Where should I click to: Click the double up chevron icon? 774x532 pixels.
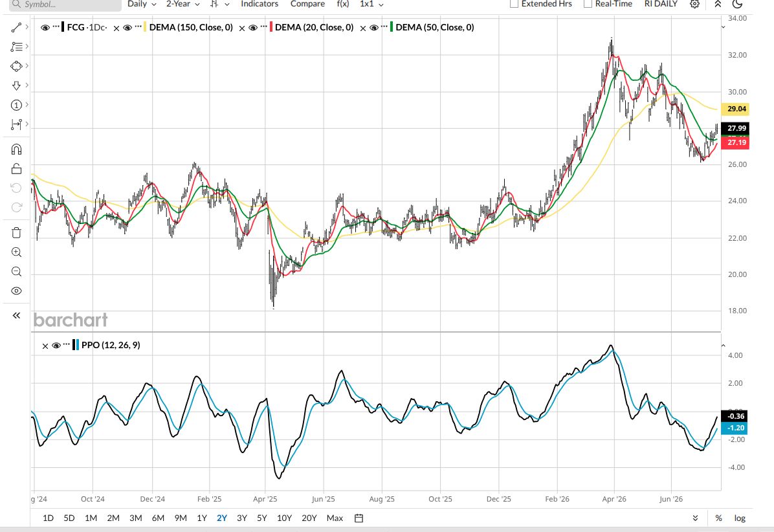[718, 4]
